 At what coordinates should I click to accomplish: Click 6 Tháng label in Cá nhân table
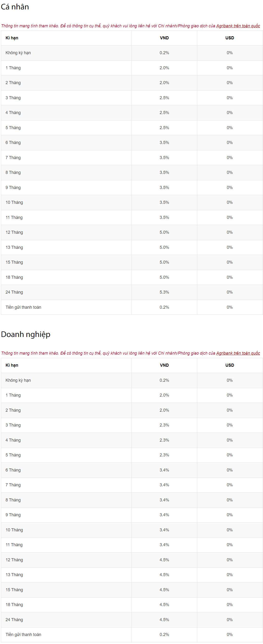point(13,143)
